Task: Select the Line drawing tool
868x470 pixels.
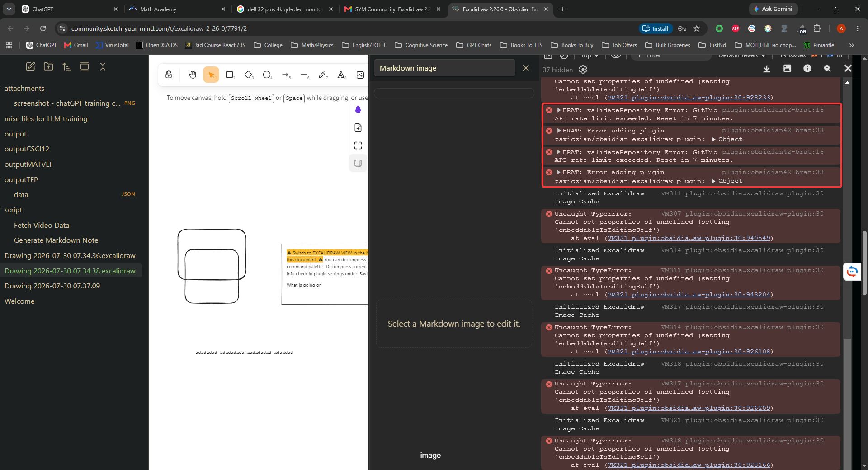Action: 304,75
